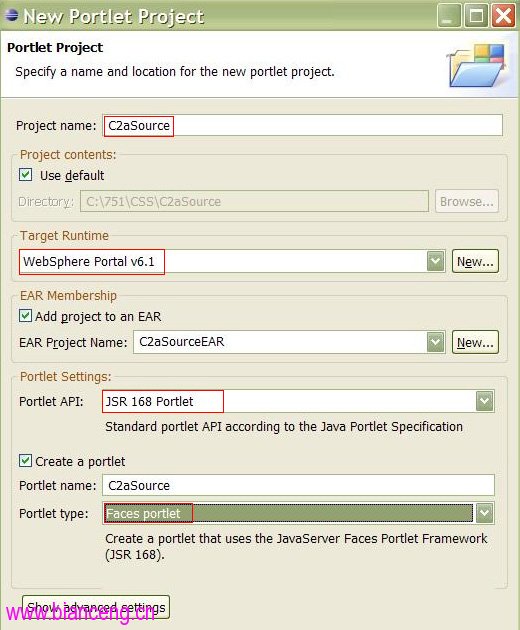Expand the EAR Project Name dropdown
Image resolution: width=520 pixels, height=630 pixels.
pyautogui.click(x=435, y=342)
